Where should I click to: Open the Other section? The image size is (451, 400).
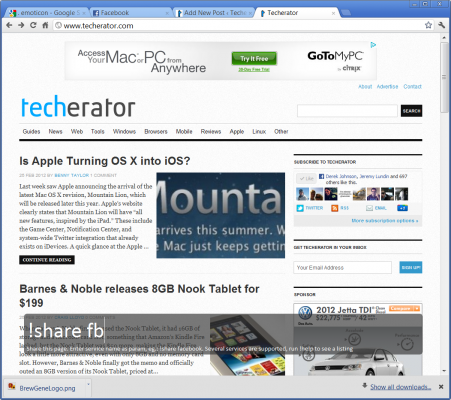281,131
